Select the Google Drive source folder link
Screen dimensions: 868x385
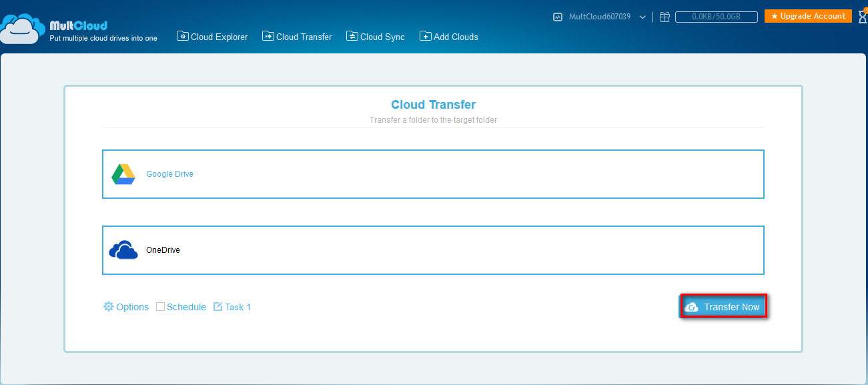pyautogui.click(x=169, y=174)
